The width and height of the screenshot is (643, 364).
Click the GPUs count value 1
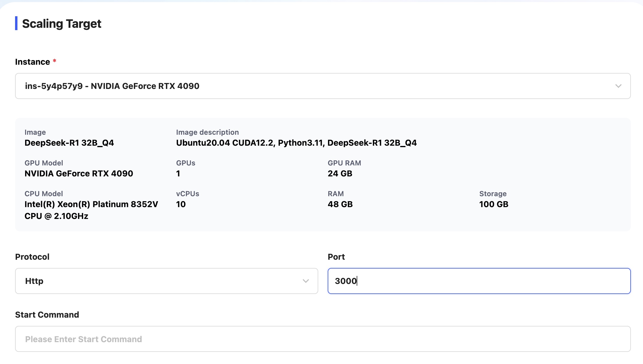178,174
